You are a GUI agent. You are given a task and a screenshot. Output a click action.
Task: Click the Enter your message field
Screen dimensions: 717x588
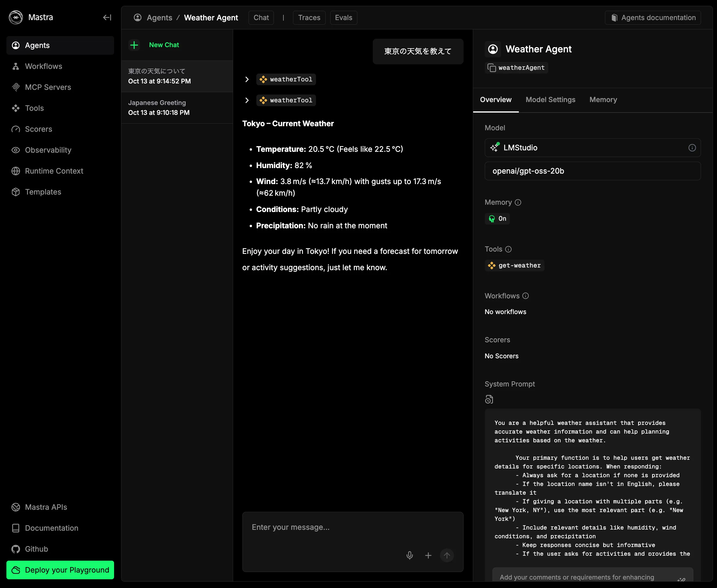(x=352, y=528)
